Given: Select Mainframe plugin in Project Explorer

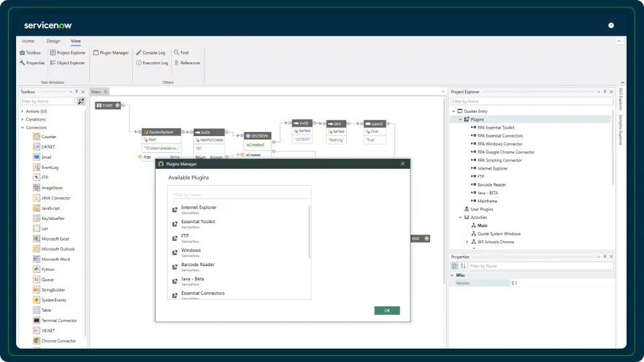Looking at the screenshot, I should [484, 201].
